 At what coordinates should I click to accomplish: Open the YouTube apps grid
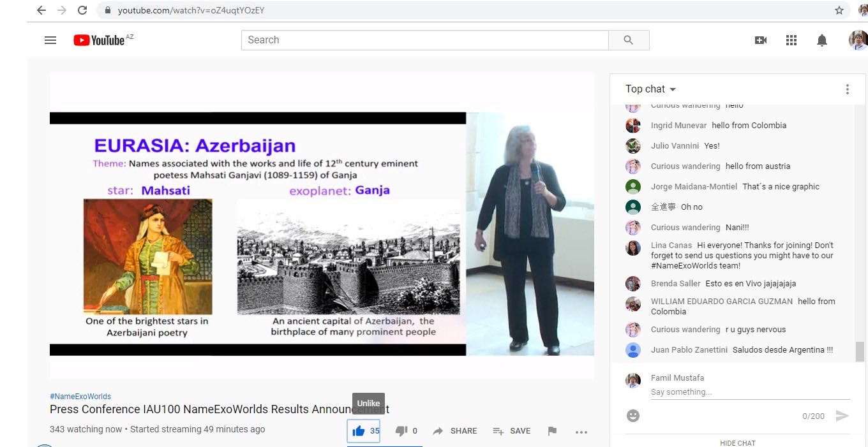click(x=791, y=40)
